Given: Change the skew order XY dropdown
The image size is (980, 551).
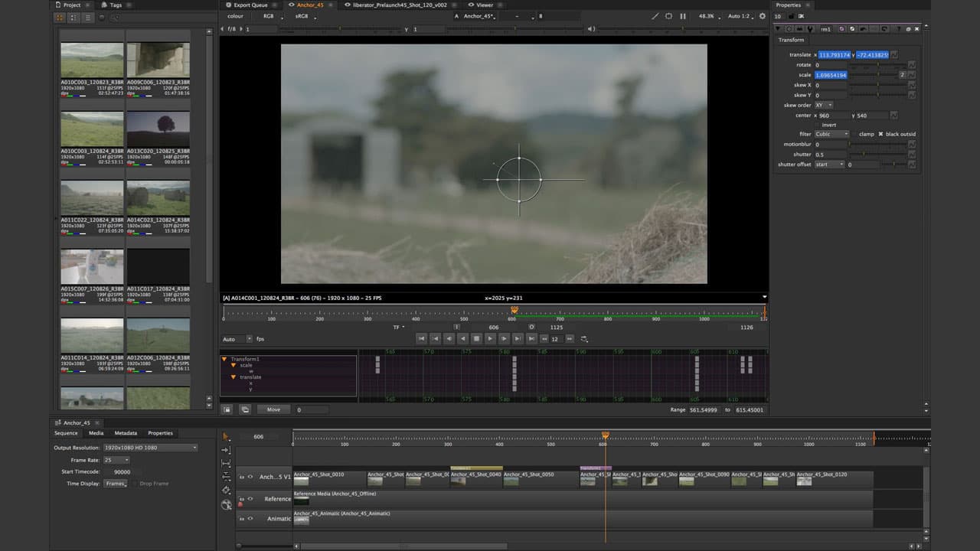Looking at the screenshot, I should [x=822, y=105].
